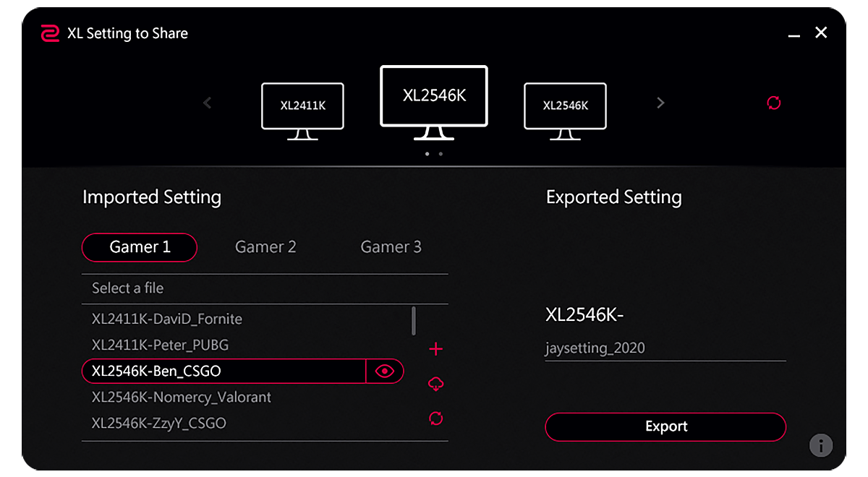Screen dimensions: 868x477
Task: Click the file list scrollbar
Action: (414, 321)
